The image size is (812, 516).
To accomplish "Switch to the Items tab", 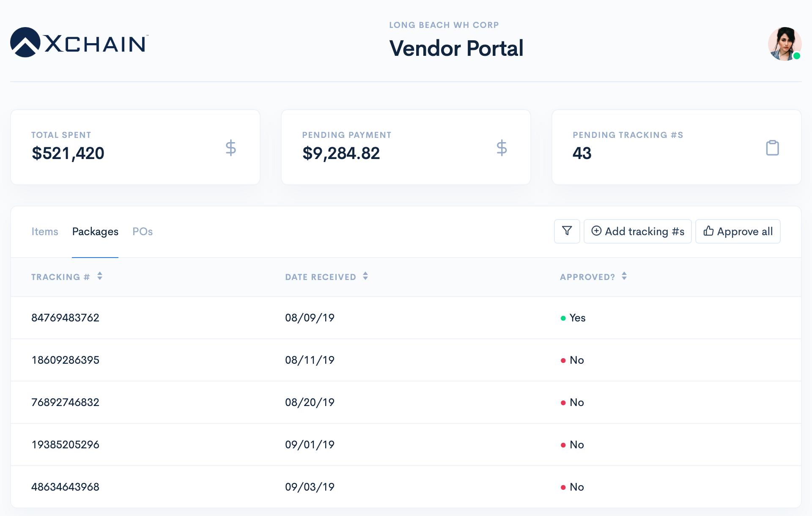I will pyautogui.click(x=45, y=231).
